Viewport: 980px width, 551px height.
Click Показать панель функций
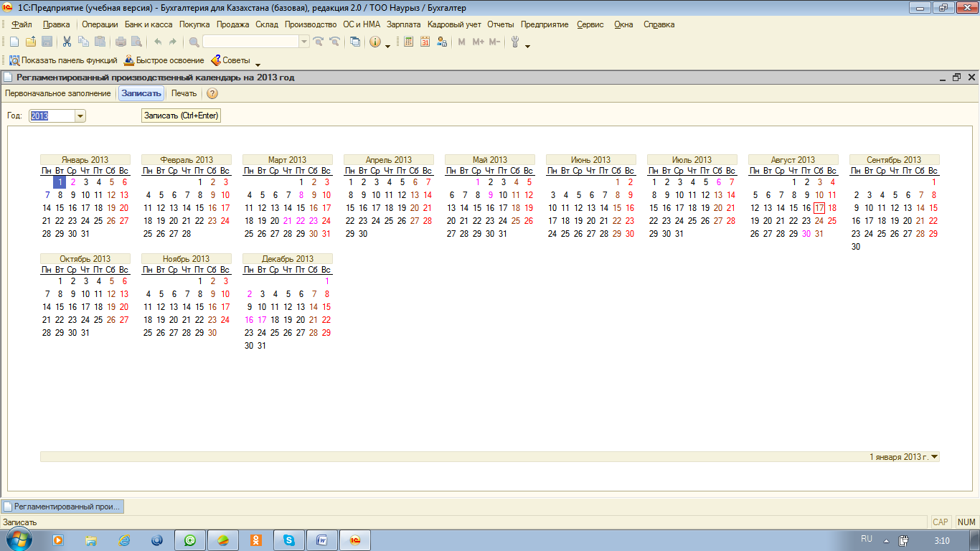(63, 60)
